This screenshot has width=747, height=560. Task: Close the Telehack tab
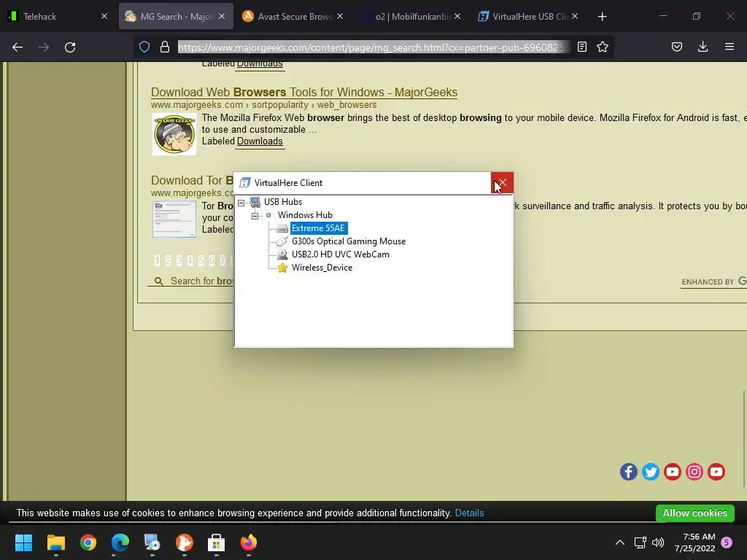[104, 17]
